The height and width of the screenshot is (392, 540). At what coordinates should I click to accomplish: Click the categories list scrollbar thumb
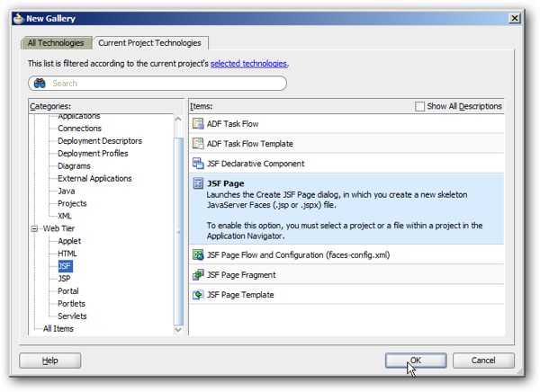[178, 231]
